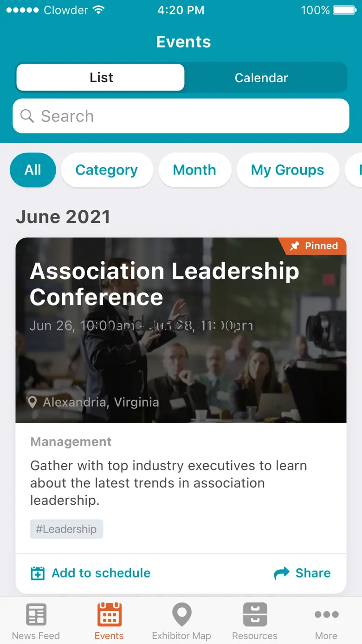Tap the add-to-schedule calendar icon

(38, 573)
